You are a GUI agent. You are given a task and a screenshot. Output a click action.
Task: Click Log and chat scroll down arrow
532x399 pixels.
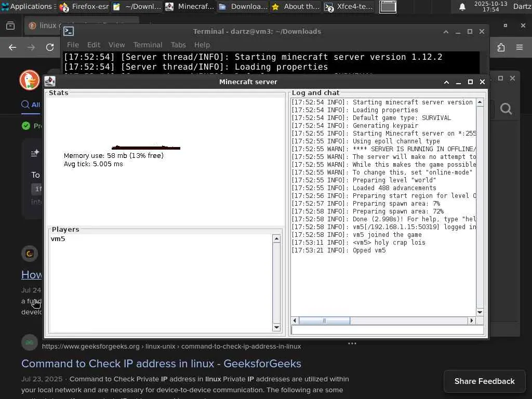pos(480,312)
